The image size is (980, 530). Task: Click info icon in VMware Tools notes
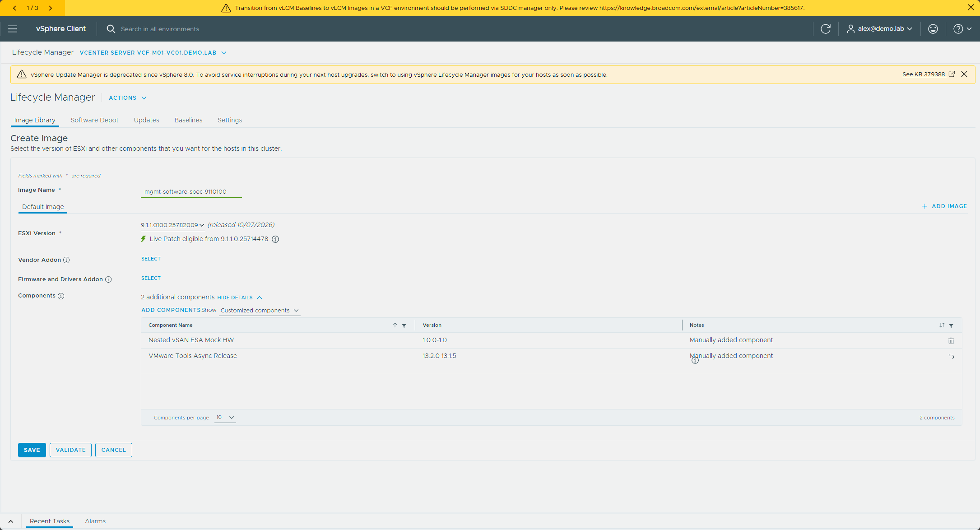(x=695, y=360)
